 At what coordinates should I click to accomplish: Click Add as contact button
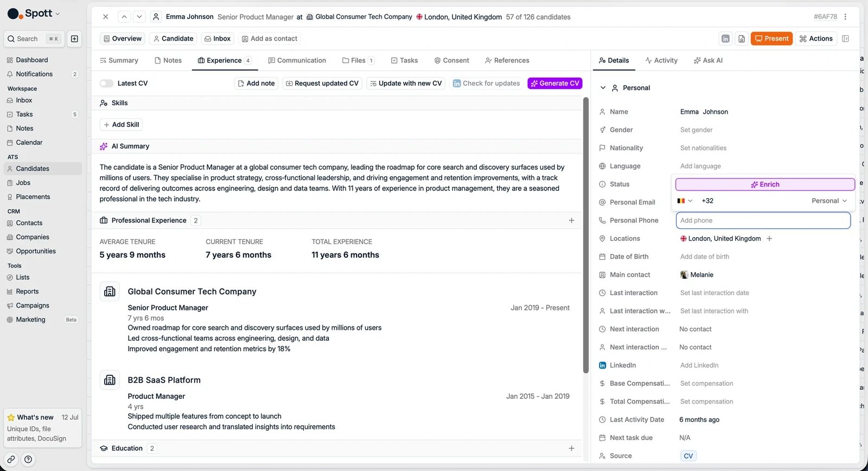click(270, 39)
